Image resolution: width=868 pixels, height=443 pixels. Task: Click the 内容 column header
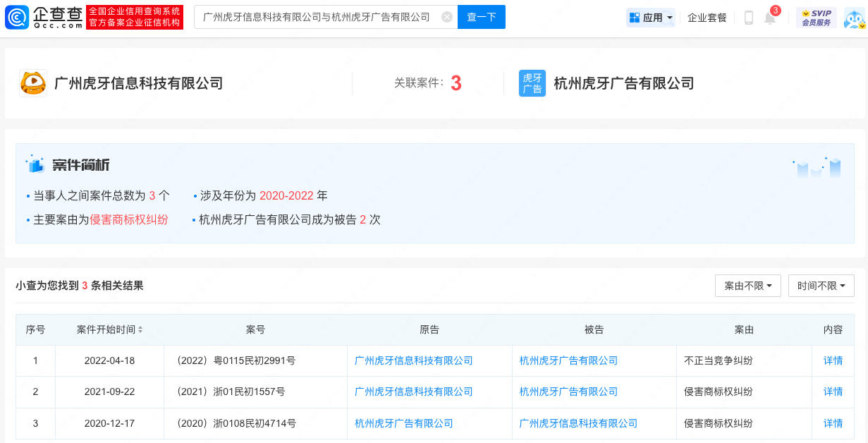click(x=833, y=329)
